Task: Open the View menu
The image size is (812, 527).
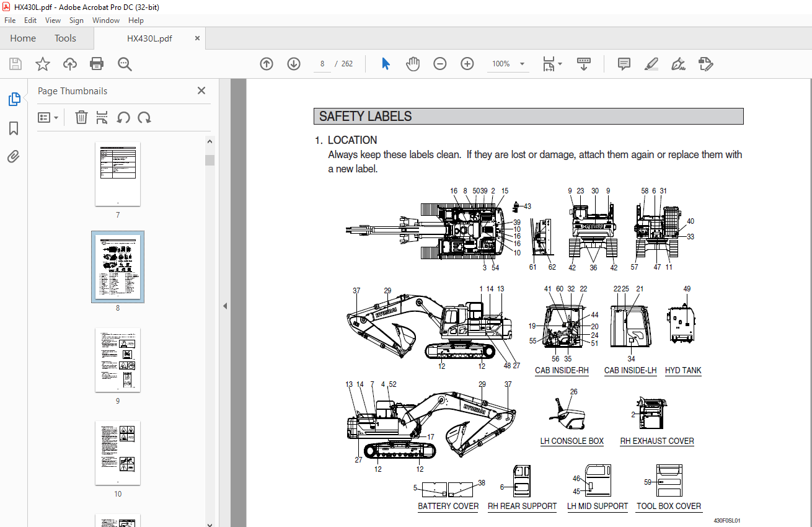Action: tap(53, 20)
